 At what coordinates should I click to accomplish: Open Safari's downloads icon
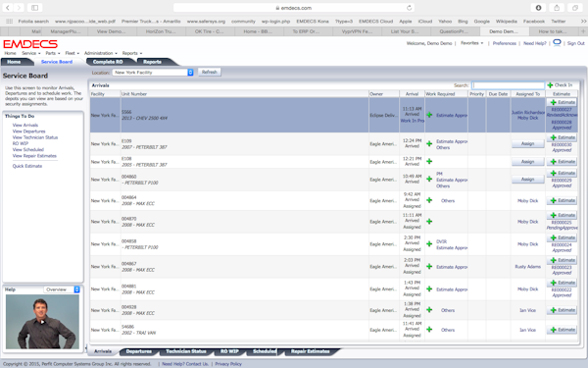click(538, 8)
